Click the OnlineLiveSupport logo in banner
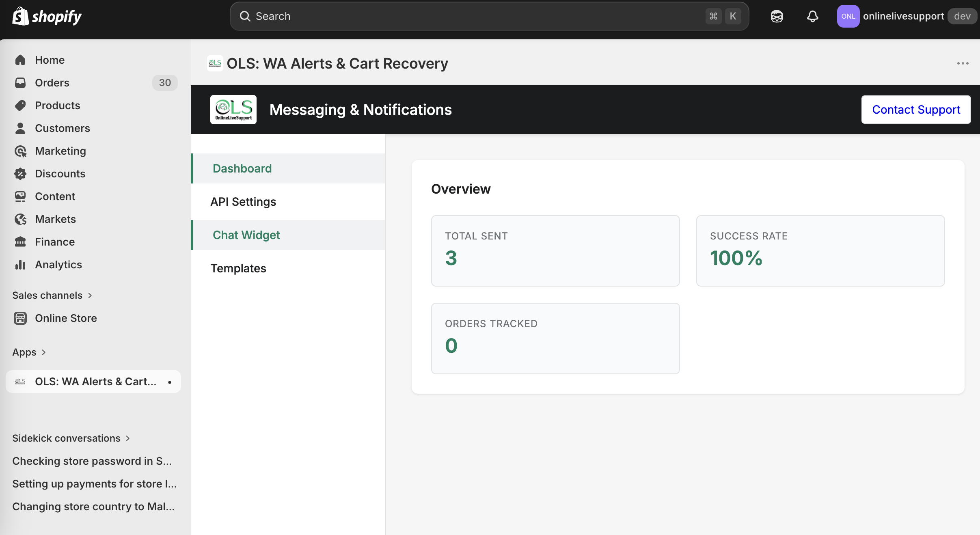 click(233, 110)
